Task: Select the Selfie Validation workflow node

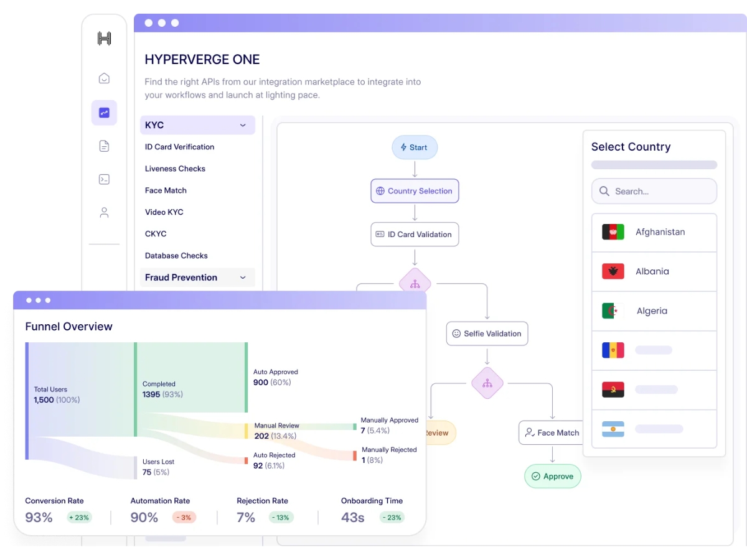Action: 487,334
